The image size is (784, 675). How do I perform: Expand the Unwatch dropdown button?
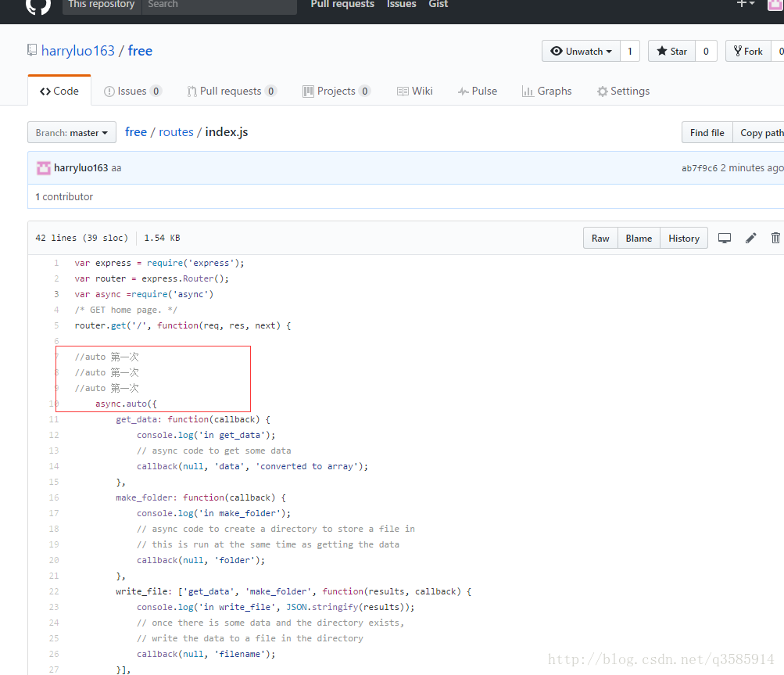581,51
